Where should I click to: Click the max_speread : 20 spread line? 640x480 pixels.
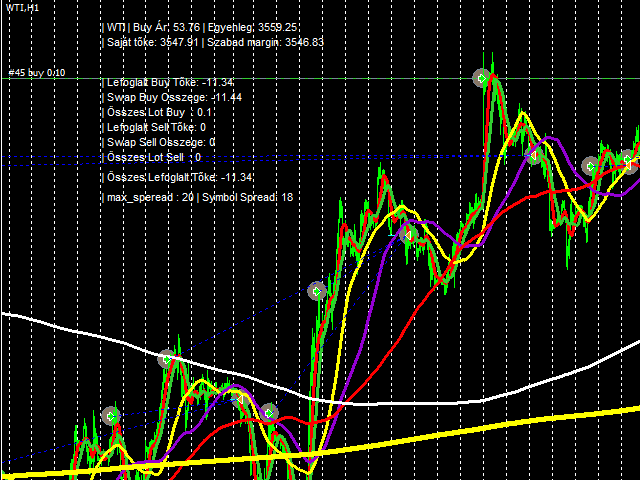coord(198,198)
